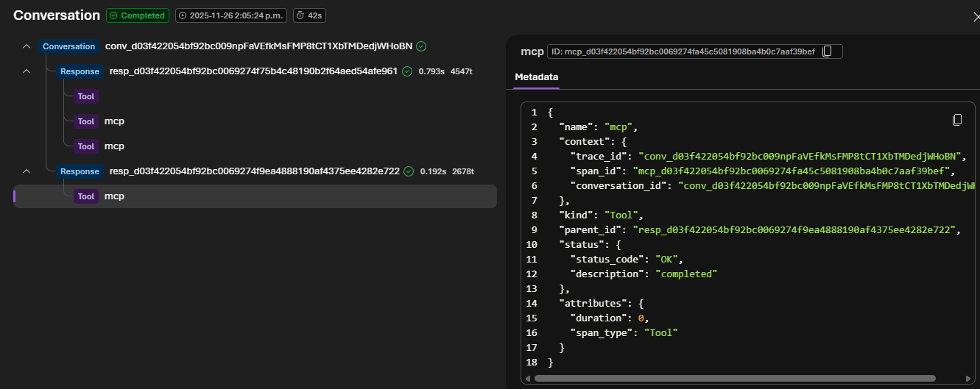Collapse the second Response resp_...2e722 node

(27, 171)
